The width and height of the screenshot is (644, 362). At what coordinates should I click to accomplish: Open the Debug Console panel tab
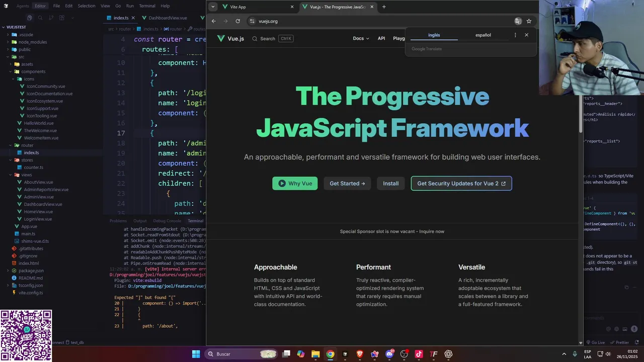click(x=167, y=221)
